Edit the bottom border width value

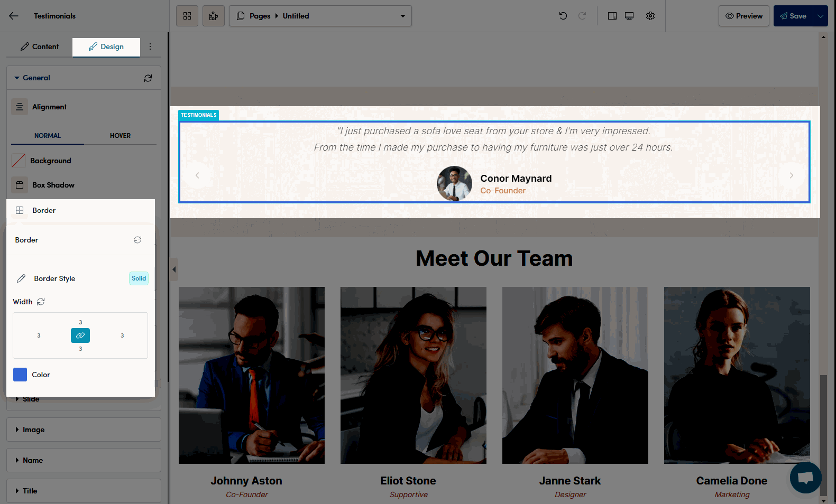tap(80, 349)
